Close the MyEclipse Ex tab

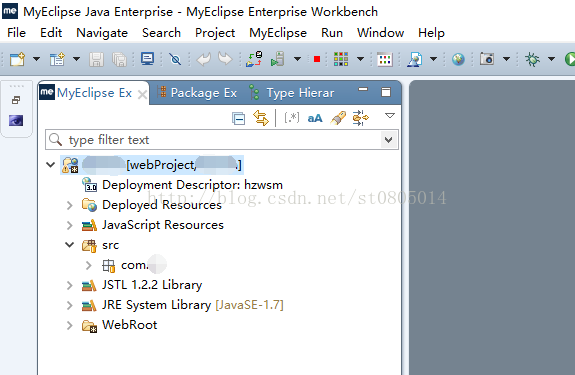142,95
